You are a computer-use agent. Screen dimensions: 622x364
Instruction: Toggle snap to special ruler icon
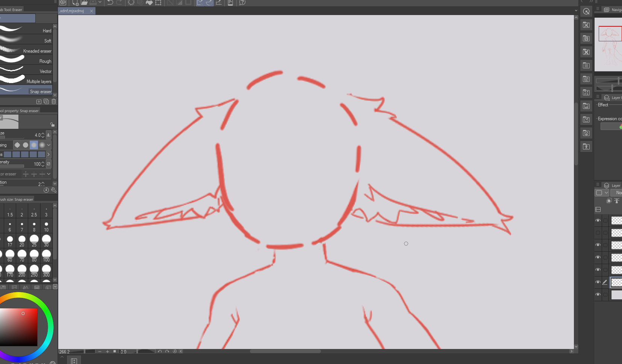(x=209, y=2)
